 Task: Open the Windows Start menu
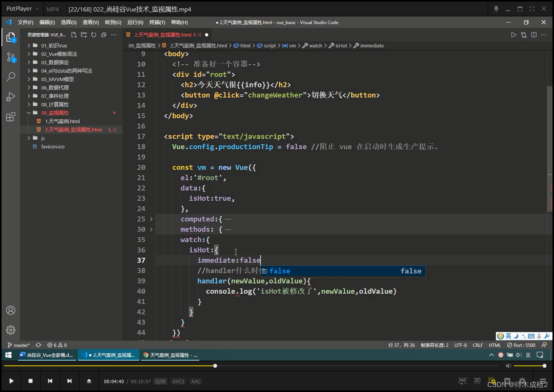[8, 355]
